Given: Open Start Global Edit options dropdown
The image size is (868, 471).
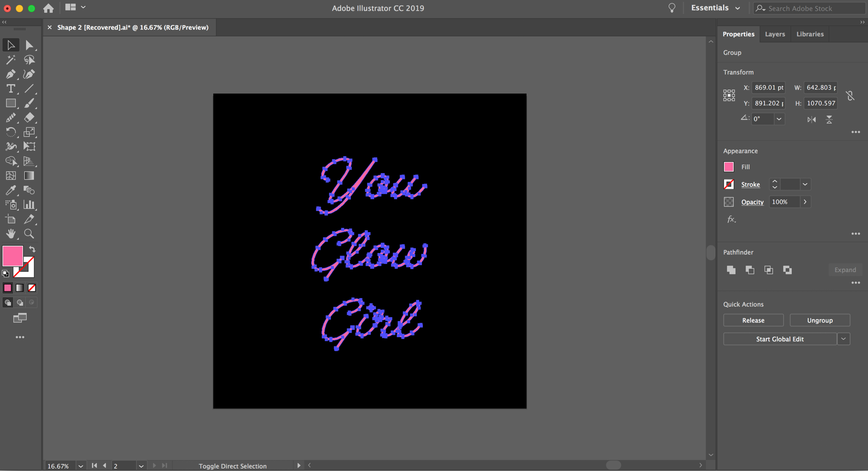Looking at the screenshot, I should point(843,339).
